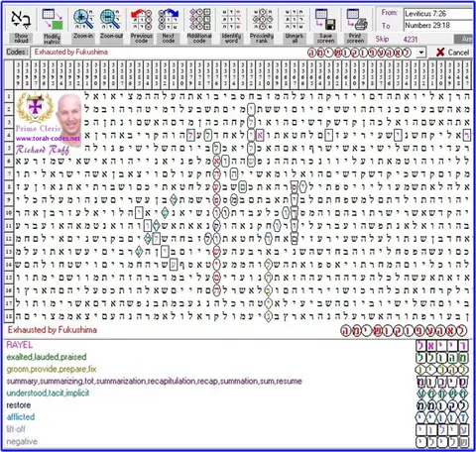Viewport: 476px width, 452px height.
Task: Click the Show nikud Hebrew letters icon
Action: click(21, 20)
